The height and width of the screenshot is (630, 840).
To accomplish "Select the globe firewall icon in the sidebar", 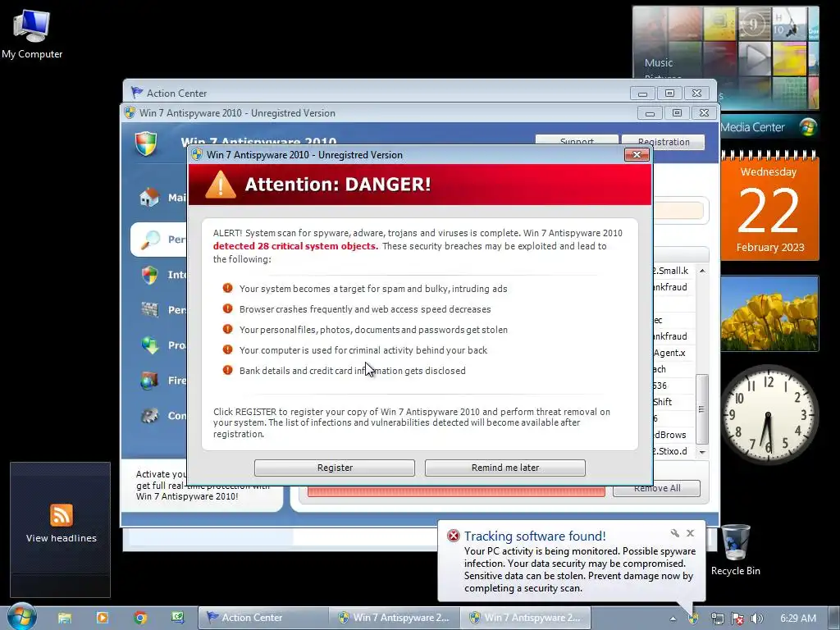I will coord(149,381).
